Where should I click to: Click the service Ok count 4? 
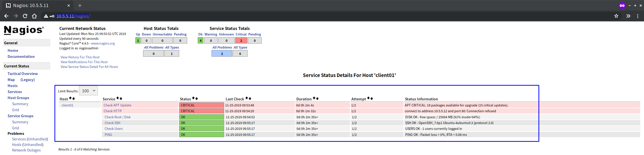[x=200, y=41]
